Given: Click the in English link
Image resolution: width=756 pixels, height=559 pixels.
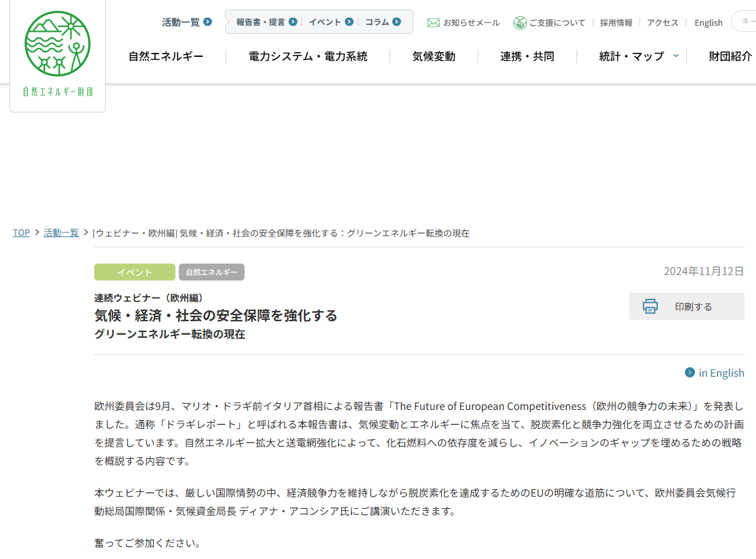Looking at the screenshot, I should click(x=720, y=373).
